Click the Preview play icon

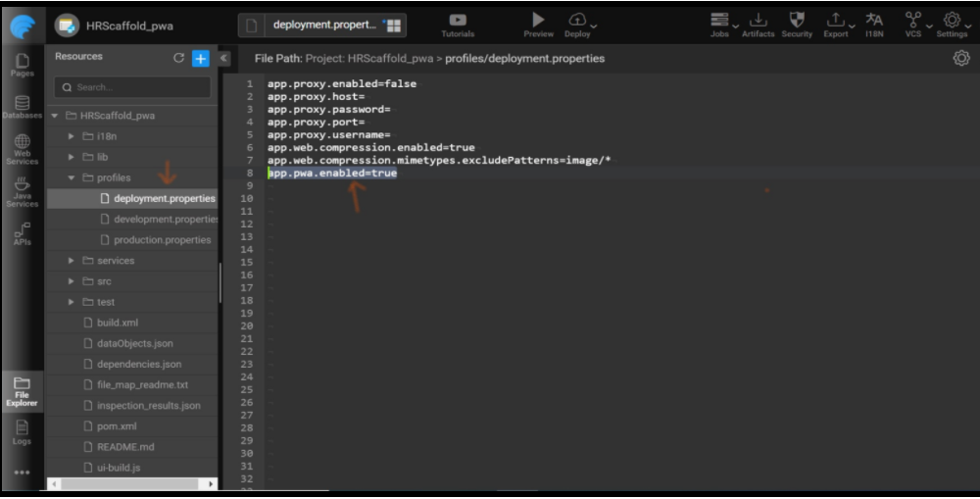(538, 21)
